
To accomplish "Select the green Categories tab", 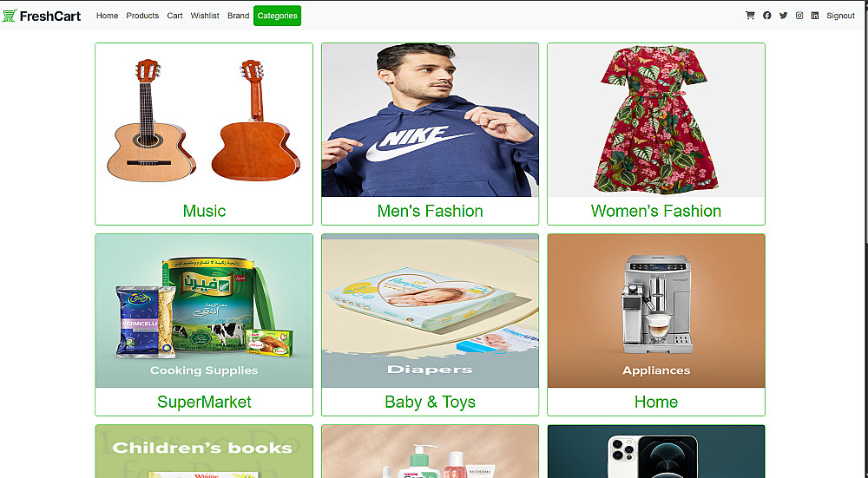I will (x=278, y=16).
